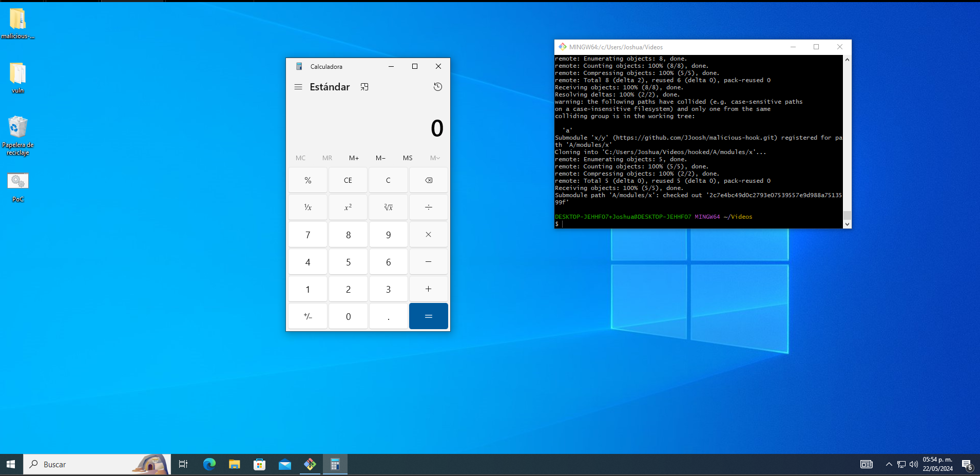This screenshot has height=476, width=980.
Task: Open File Explorer from the taskbar
Action: pyautogui.click(x=234, y=465)
